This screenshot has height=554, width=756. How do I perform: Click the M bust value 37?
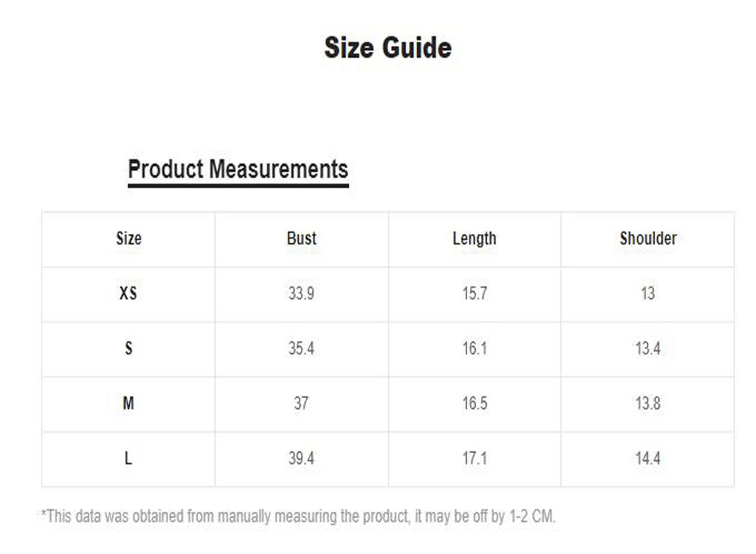tap(301, 403)
